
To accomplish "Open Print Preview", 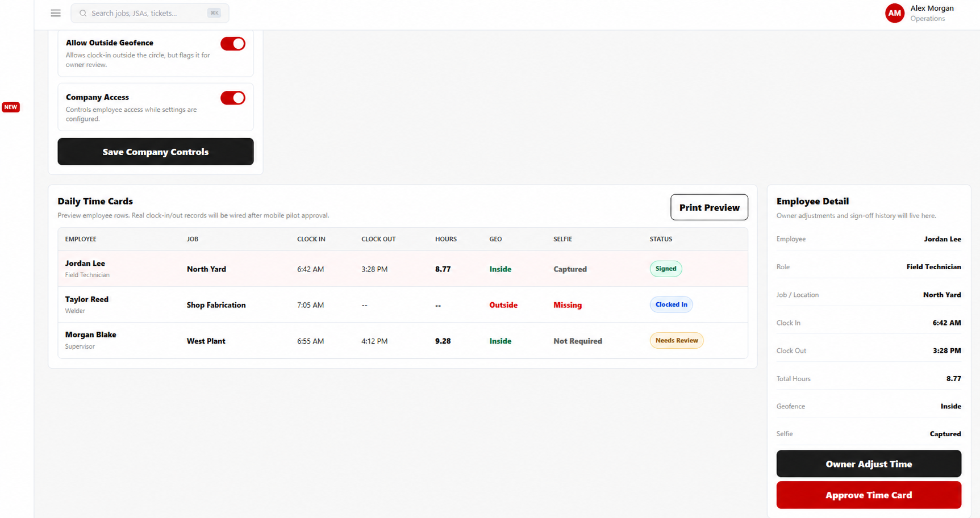I will point(709,207).
